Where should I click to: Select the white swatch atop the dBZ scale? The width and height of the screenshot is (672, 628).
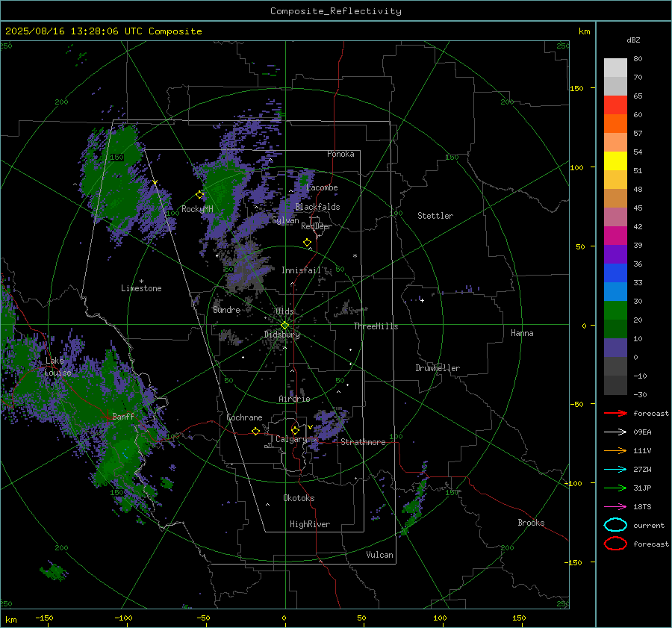(x=615, y=68)
